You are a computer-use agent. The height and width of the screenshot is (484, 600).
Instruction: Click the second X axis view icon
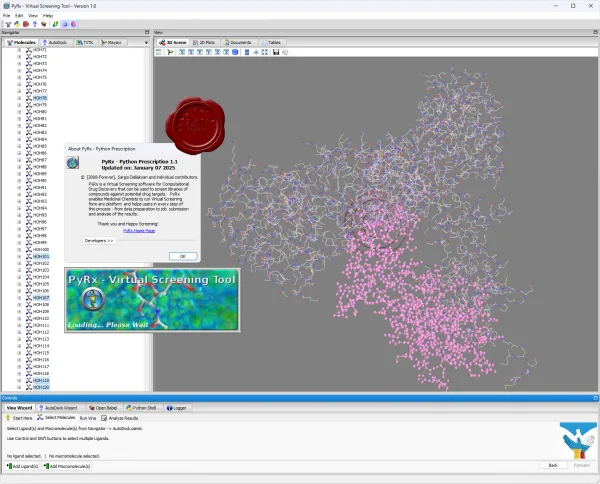(x=191, y=52)
